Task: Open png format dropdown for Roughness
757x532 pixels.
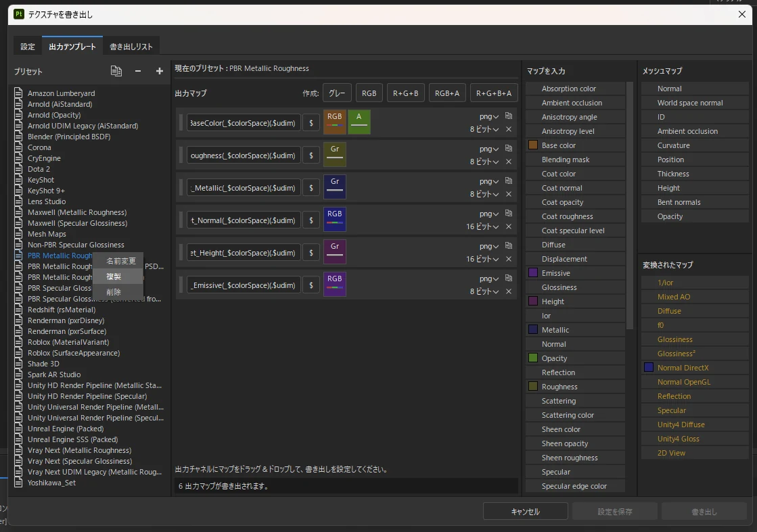Action: tap(488, 149)
